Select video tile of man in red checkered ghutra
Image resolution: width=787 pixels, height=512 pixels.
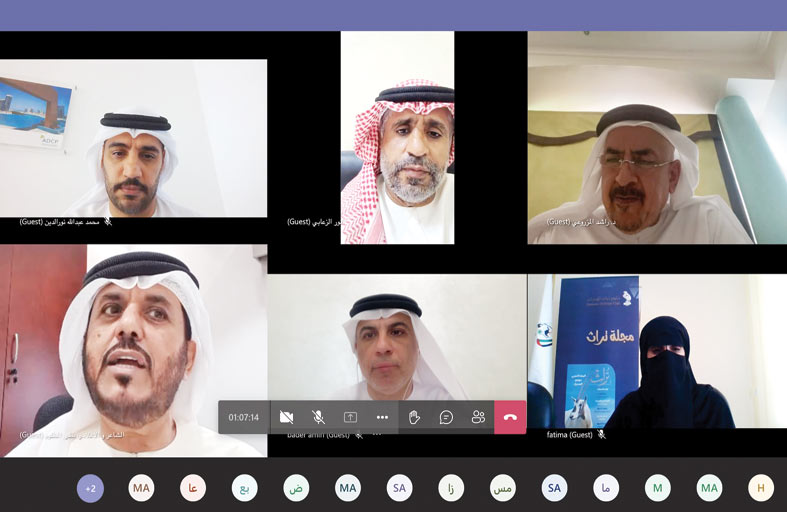(398, 138)
